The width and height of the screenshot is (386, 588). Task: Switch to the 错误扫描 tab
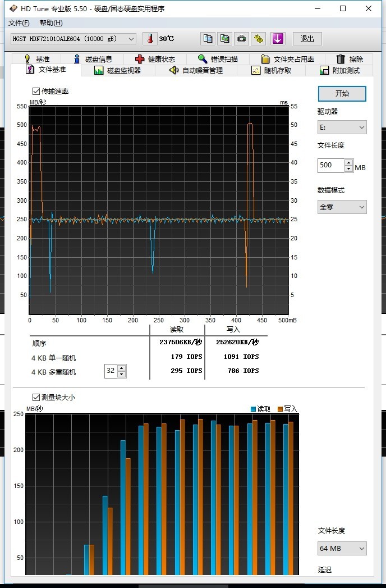pyautogui.click(x=217, y=59)
